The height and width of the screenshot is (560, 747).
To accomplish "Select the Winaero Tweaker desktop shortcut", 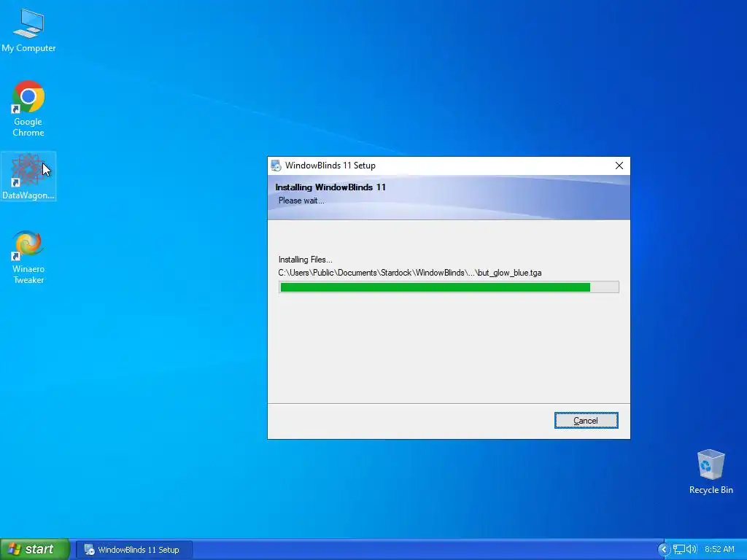I will click(x=28, y=257).
